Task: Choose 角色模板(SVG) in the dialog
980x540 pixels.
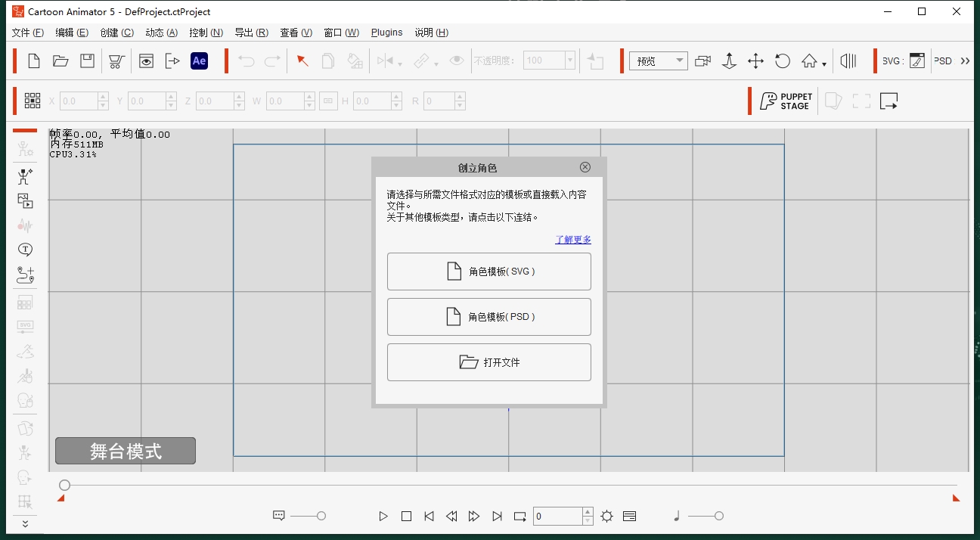Action: click(x=489, y=272)
